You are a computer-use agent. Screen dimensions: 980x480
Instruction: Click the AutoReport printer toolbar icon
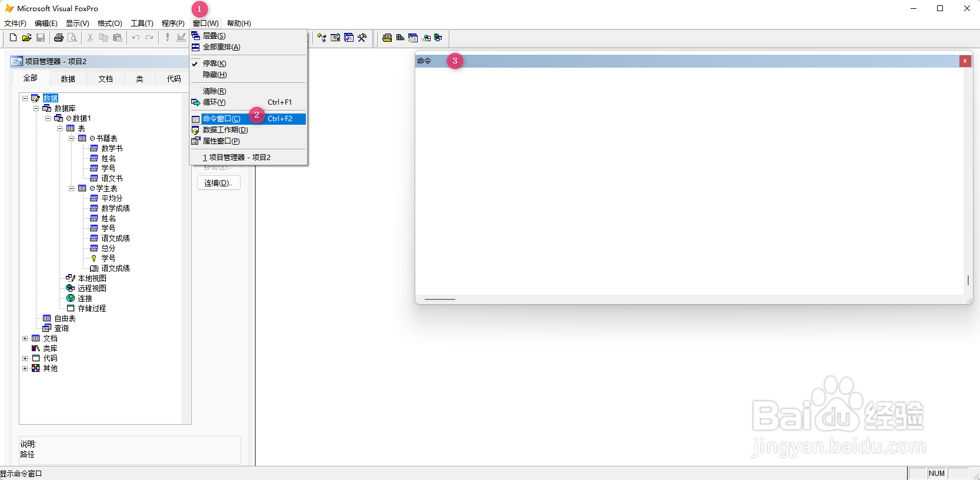pos(386,38)
